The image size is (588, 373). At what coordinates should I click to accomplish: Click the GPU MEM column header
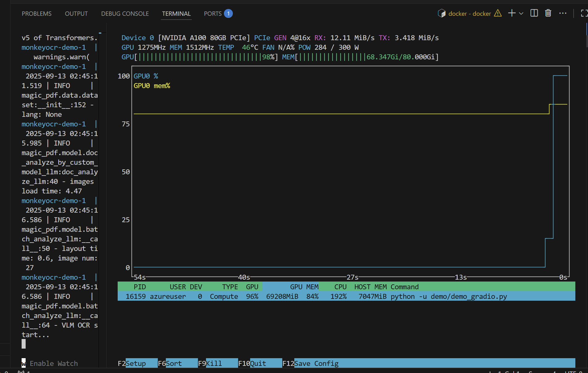tap(304, 287)
